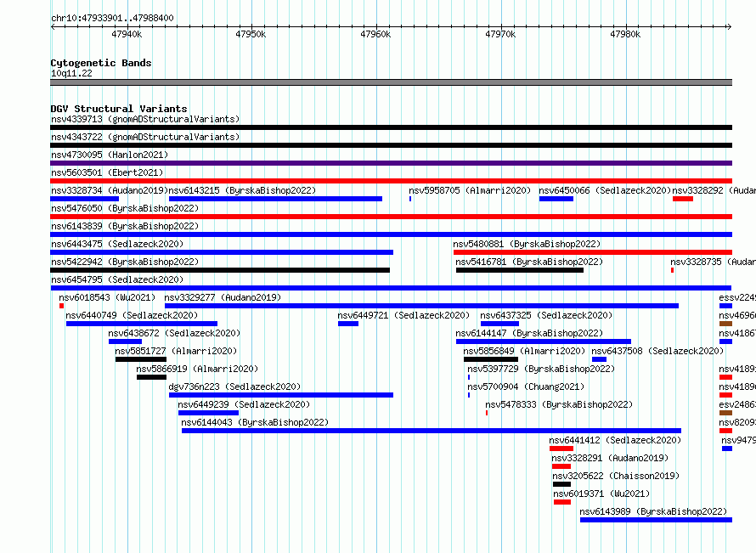Select the nsv6443475 Sedlazeck2020 label
Viewport: 756px width, 553px height.
pos(117,244)
